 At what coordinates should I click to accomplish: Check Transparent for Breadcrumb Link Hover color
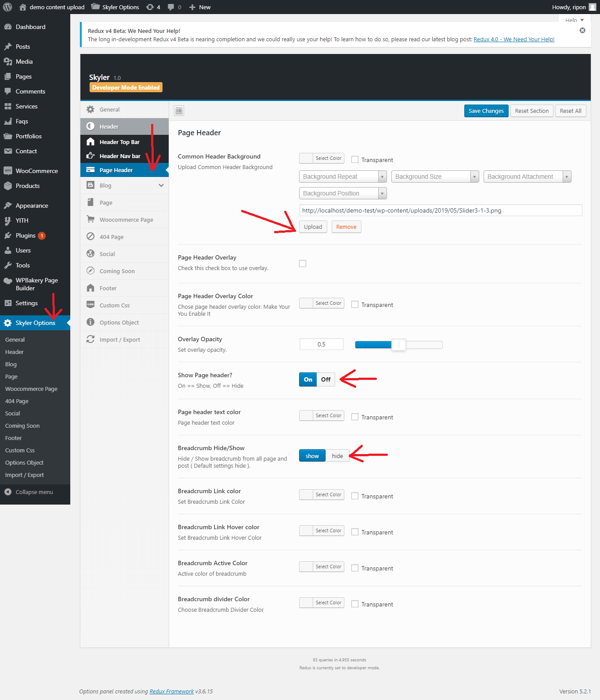pos(355,532)
